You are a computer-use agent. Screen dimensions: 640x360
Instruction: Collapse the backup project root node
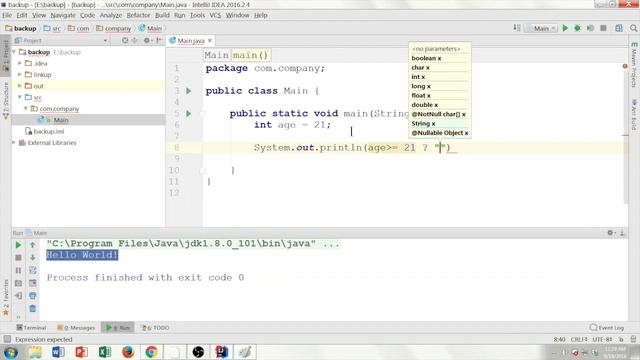click(x=15, y=52)
